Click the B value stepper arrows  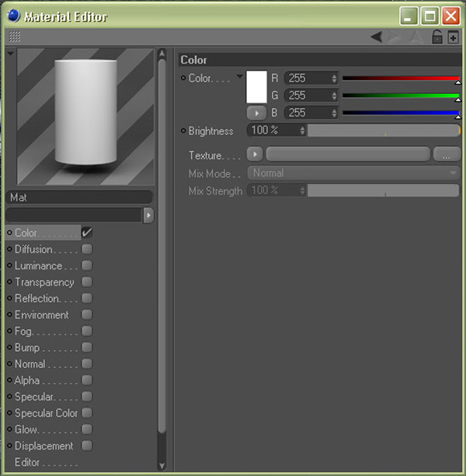tap(334, 113)
